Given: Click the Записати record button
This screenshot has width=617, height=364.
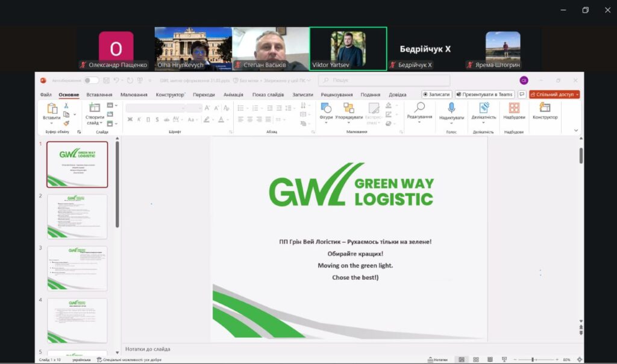Looking at the screenshot, I should pyautogui.click(x=437, y=95).
